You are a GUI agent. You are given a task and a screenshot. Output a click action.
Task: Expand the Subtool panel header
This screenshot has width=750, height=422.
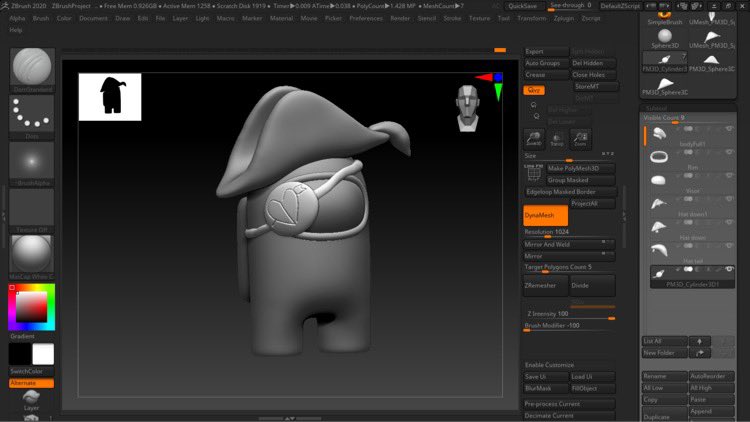click(x=688, y=108)
